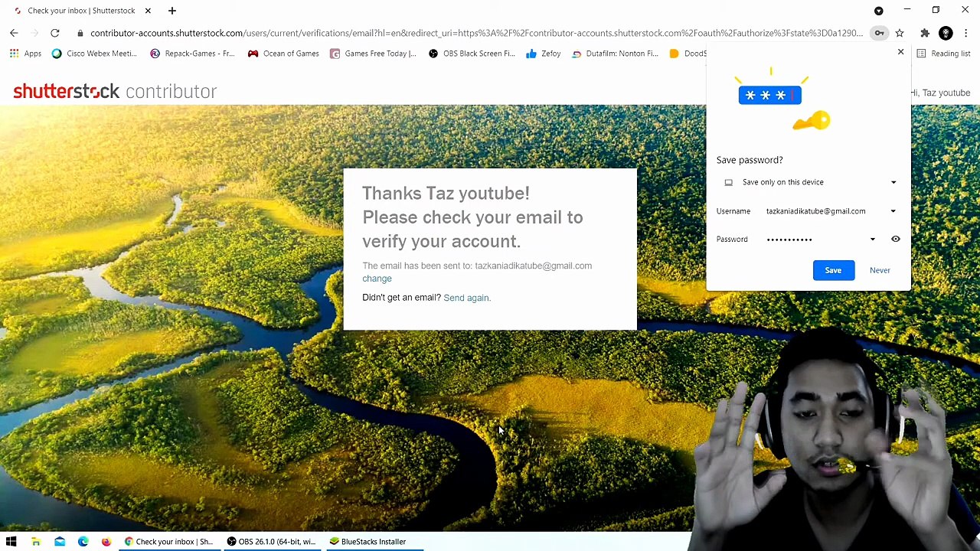The height and width of the screenshot is (551, 980).
Task: Open the Repack-Games bookmark
Action: pos(192,54)
